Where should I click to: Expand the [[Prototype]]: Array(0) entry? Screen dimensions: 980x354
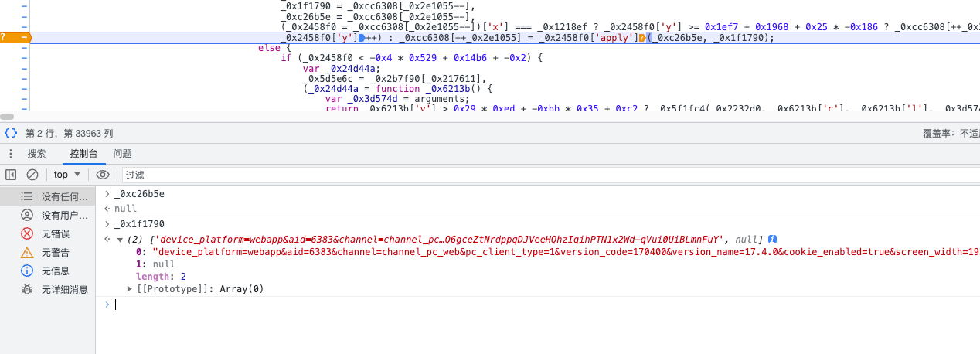click(130, 289)
